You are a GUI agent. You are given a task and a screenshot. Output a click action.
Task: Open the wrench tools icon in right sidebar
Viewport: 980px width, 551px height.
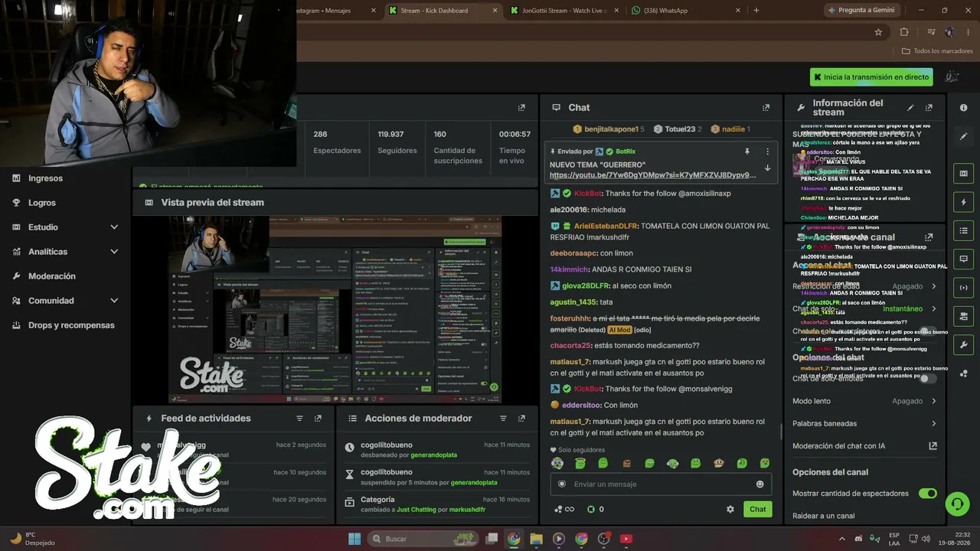point(963,344)
